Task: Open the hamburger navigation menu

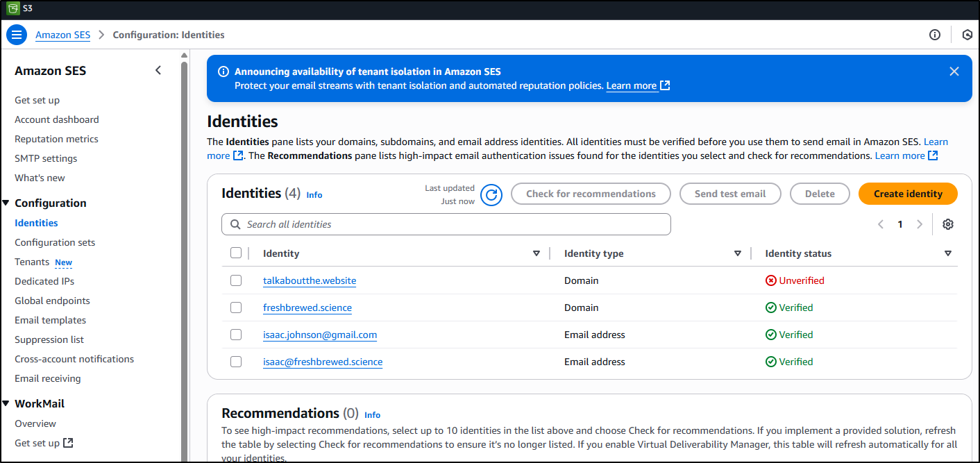Action: [x=17, y=35]
